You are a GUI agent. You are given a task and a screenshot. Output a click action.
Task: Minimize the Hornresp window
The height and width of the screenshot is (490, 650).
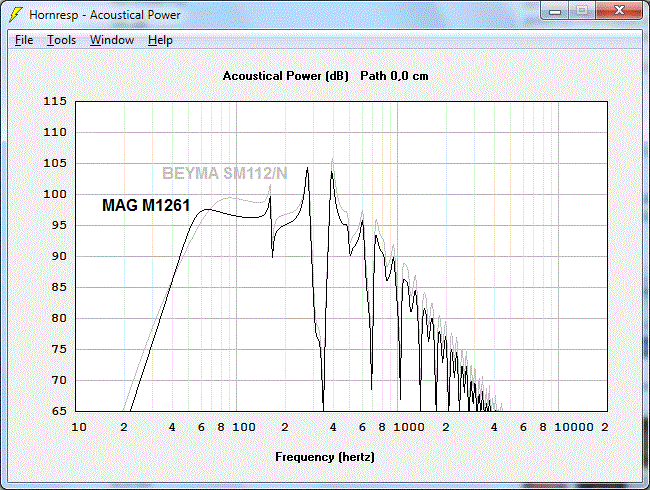pyautogui.click(x=555, y=11)
